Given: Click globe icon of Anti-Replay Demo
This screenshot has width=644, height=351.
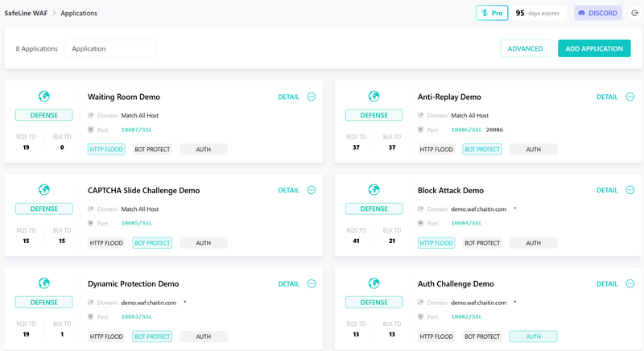Looking at the screenshot, I should [x=374, y=96].
